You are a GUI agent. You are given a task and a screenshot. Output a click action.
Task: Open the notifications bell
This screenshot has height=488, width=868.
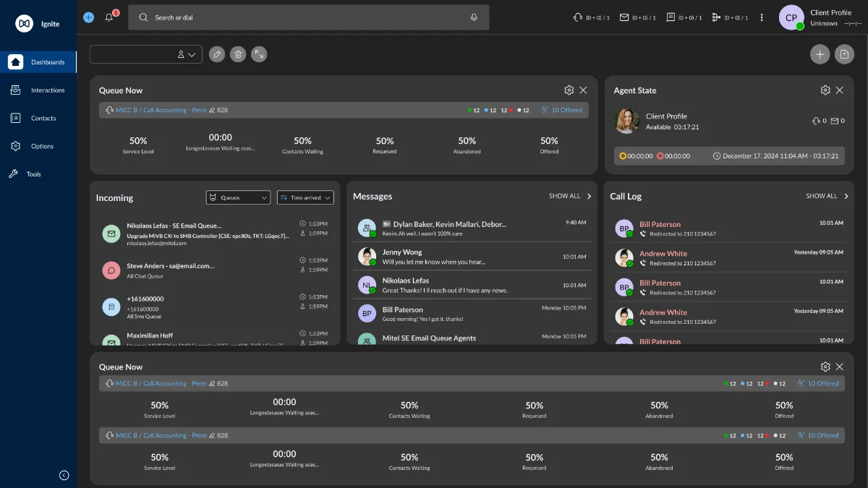pos(110,17)
